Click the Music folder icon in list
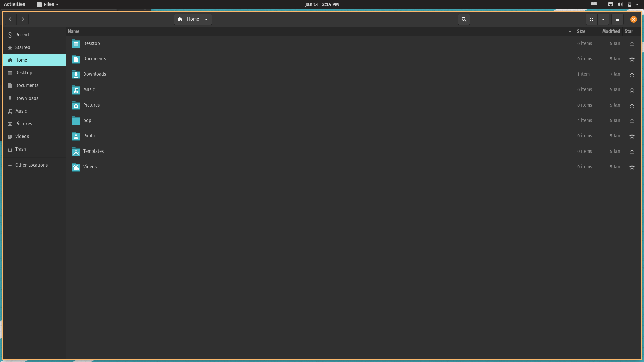The height and width of the screenshot is (362, 644). [76, 90]
